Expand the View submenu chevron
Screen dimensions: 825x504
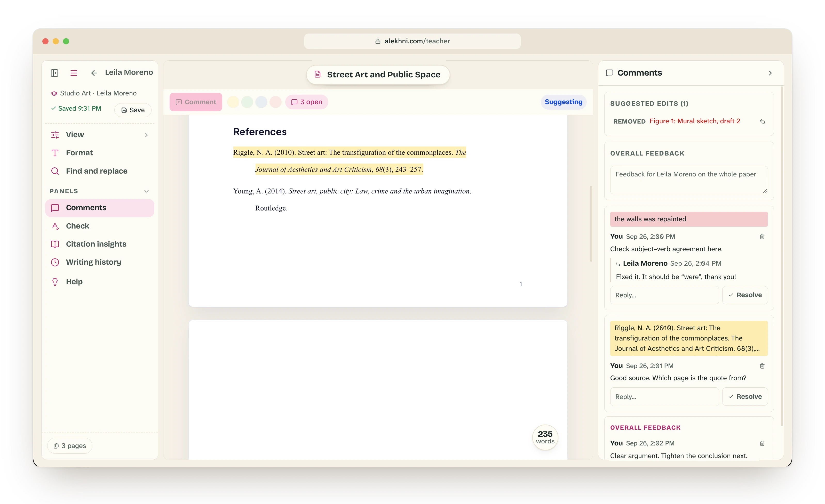coord(146,135)
